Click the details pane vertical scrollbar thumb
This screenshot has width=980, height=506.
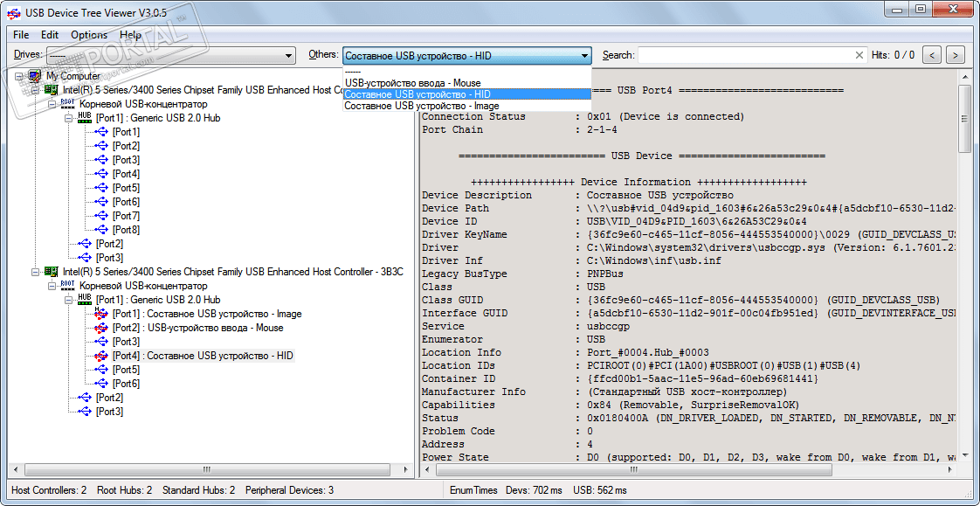coord(966,119)
